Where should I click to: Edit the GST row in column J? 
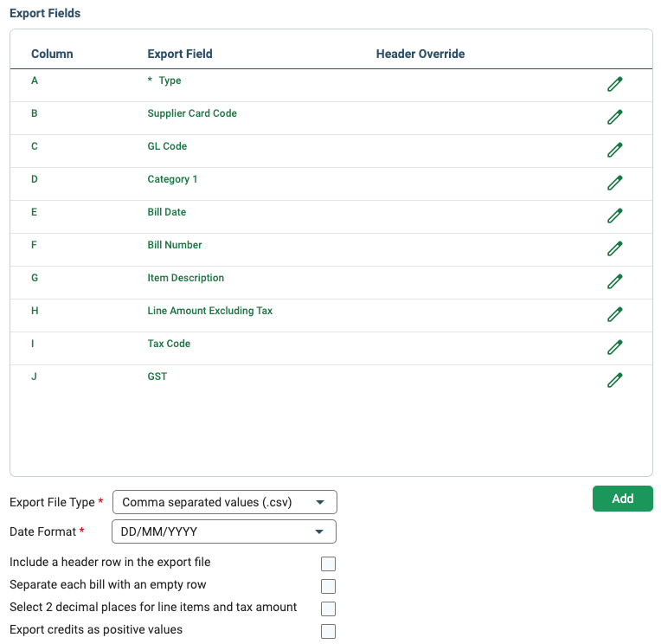[x=614, y=380]
